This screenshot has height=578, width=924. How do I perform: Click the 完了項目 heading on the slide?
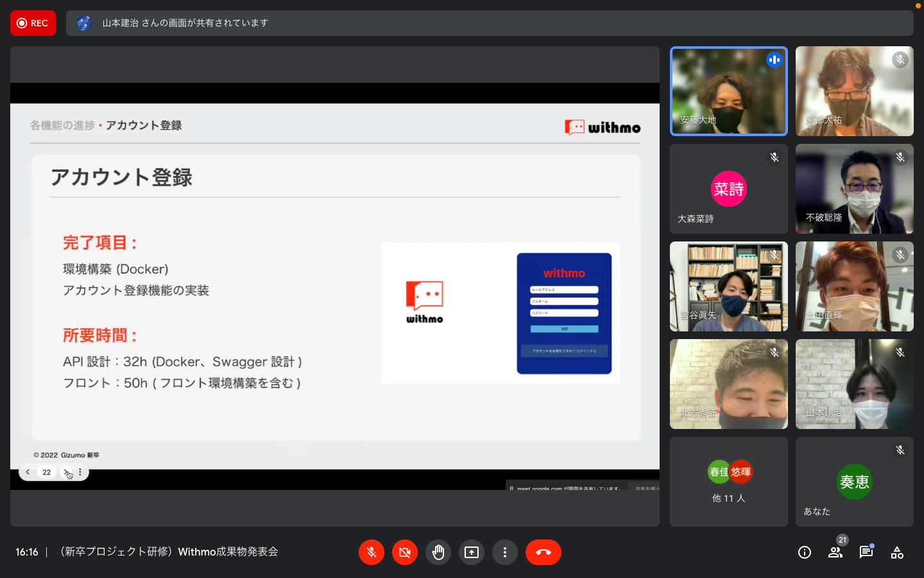tap(100, 243)
